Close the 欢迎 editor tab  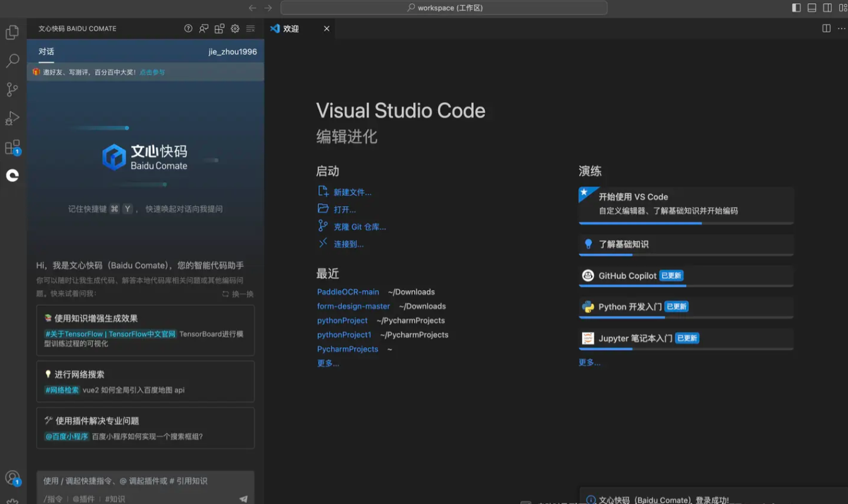[327, 29]
